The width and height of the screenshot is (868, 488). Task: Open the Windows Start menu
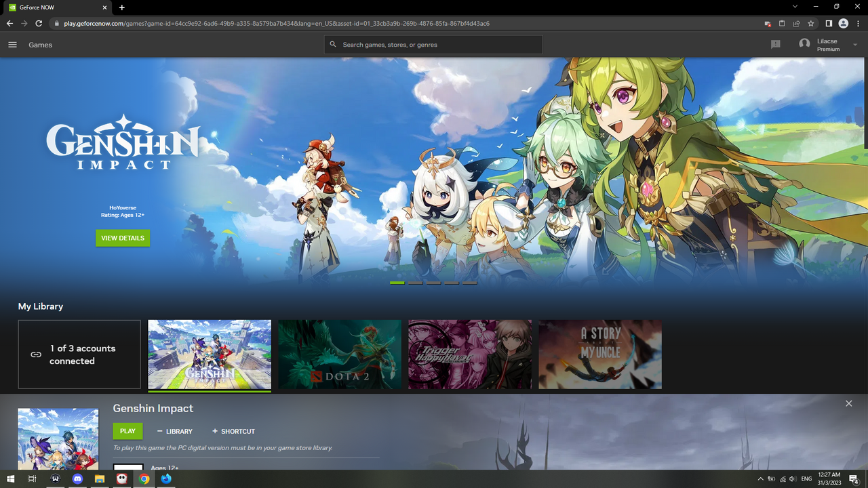11,479
